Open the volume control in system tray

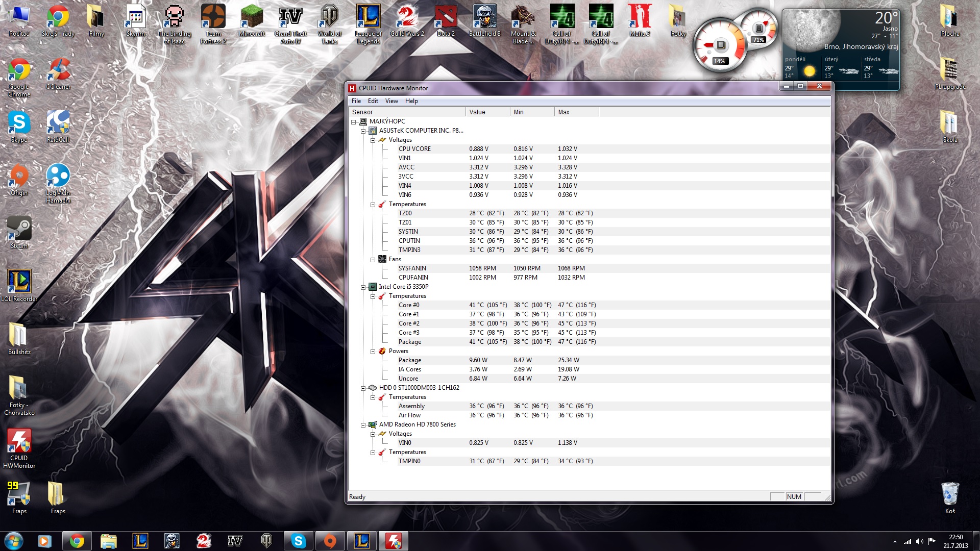[x=920, y=541]
